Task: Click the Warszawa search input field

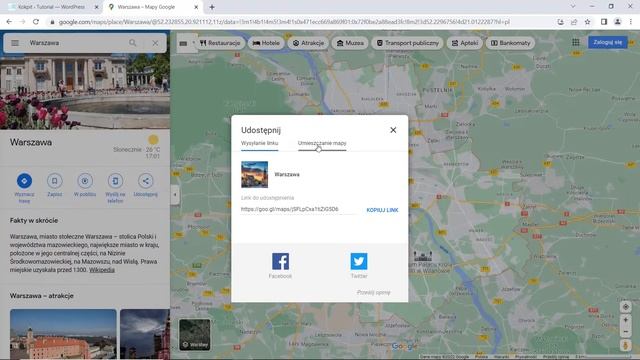Action: click(x=76, y=43)
